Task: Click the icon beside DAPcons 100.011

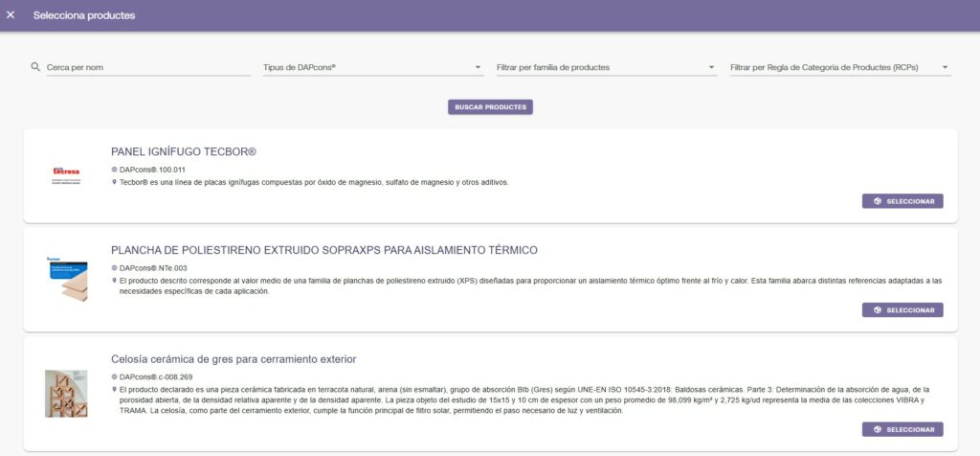Action: [x=115, y=170]
